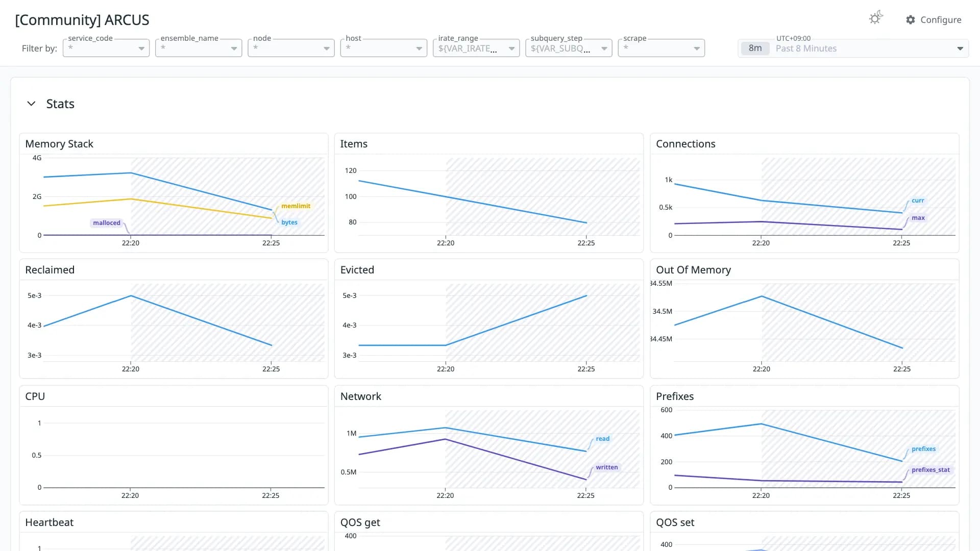
Task: Click the Network widget title
Action: (361, 396)
